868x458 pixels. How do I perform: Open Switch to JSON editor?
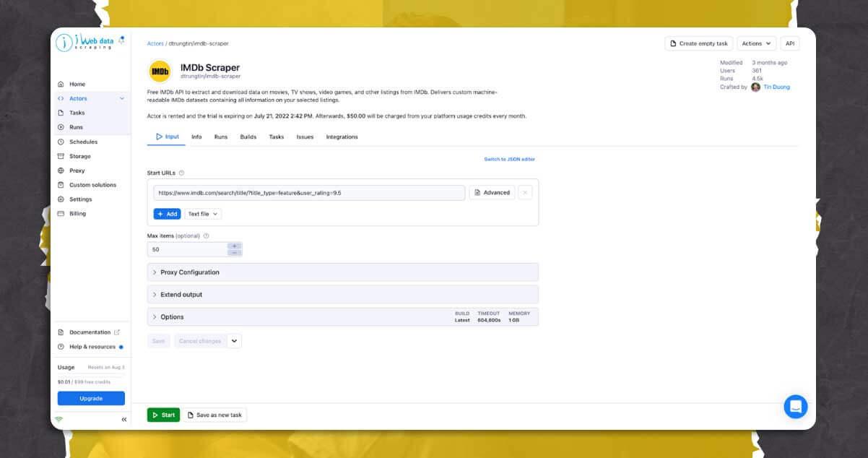tap(508, 159)
